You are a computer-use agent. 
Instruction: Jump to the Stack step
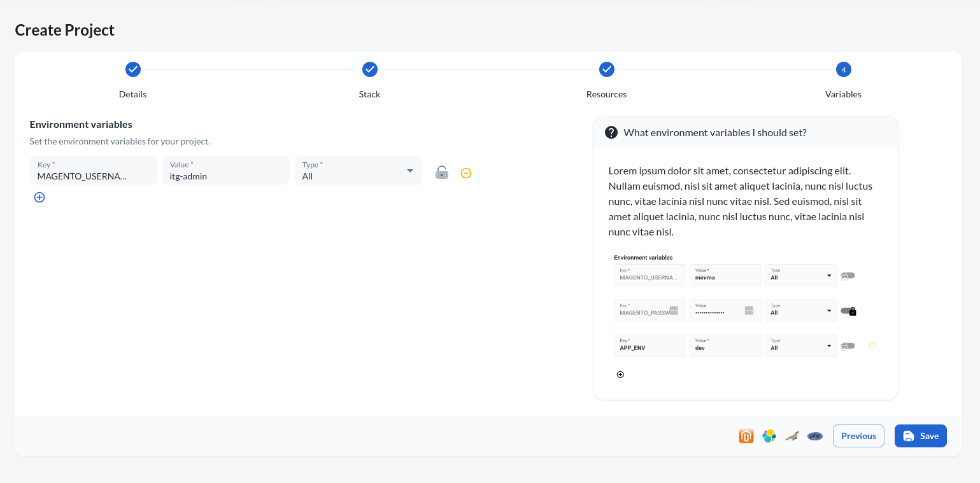click(369, 69)
